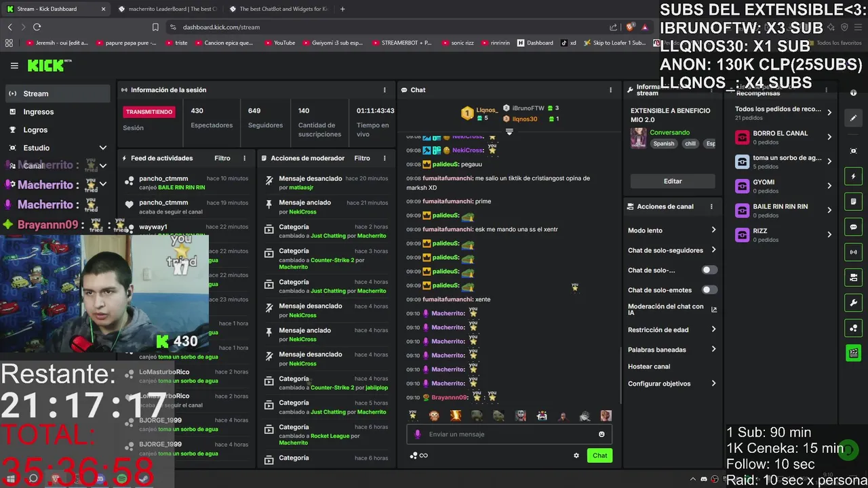Open Todos los pedidos de recompensas list

[783, 113]
